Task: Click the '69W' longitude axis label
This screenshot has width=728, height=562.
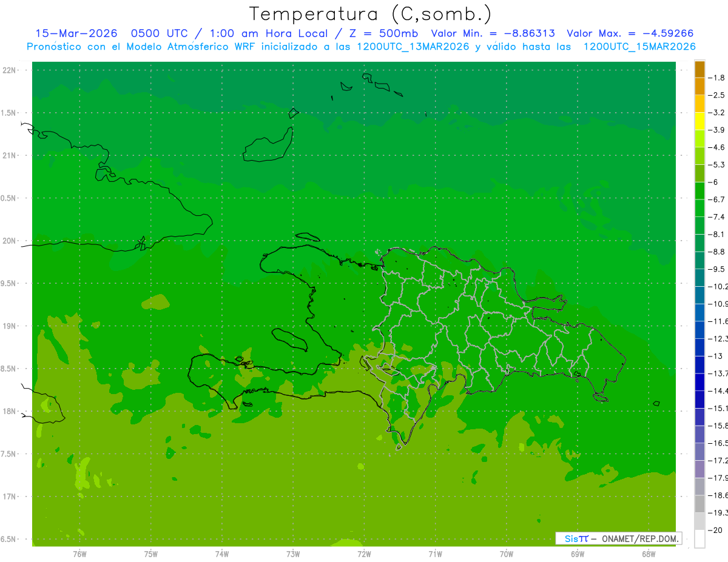Action: click(578, 554)
